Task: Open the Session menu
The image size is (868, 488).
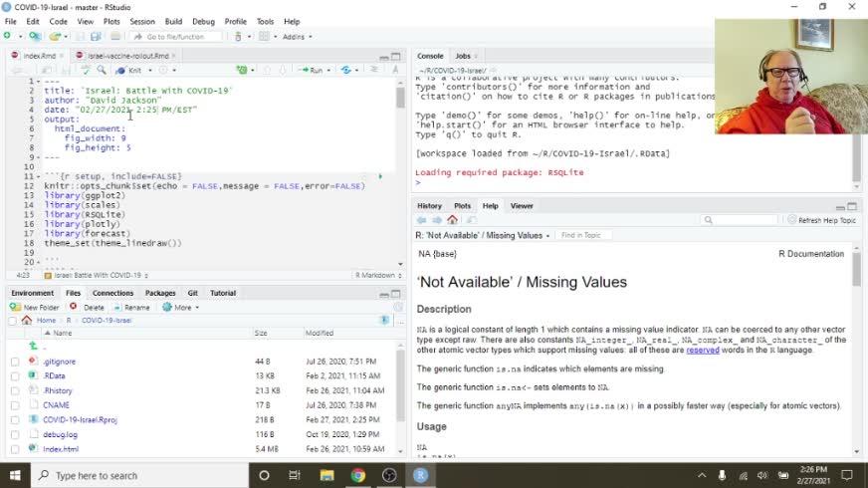Action: click(142, 22)
